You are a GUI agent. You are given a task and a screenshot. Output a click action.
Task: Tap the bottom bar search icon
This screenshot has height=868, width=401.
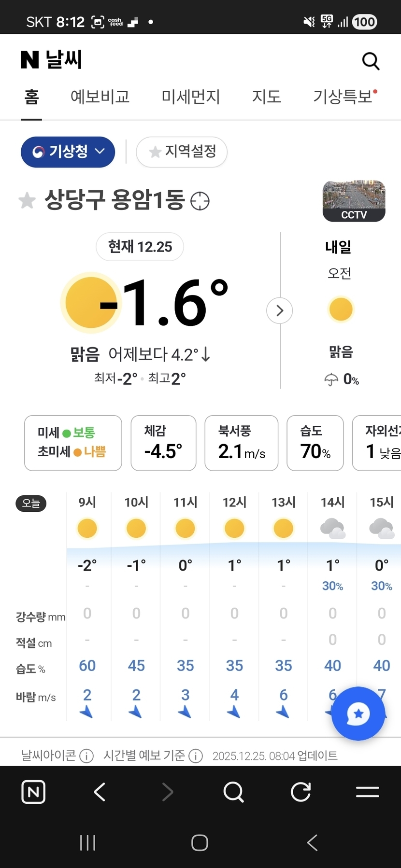[x=234, y=792]
